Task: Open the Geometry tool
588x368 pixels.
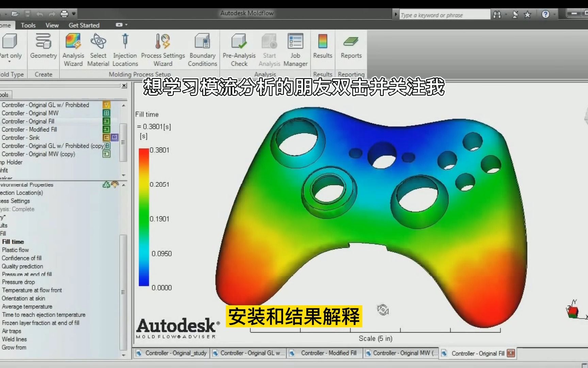Action: click(x=43, y=46)
